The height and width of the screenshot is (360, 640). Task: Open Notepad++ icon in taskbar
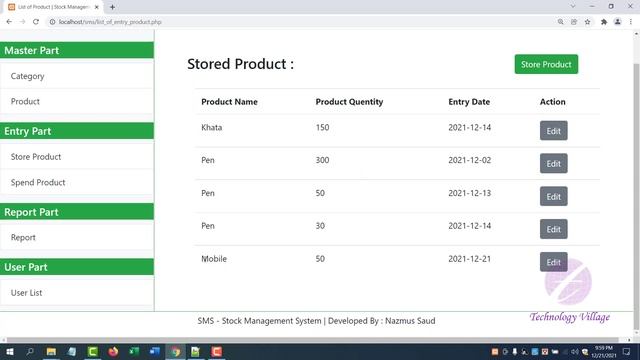(x=196, y=351)
